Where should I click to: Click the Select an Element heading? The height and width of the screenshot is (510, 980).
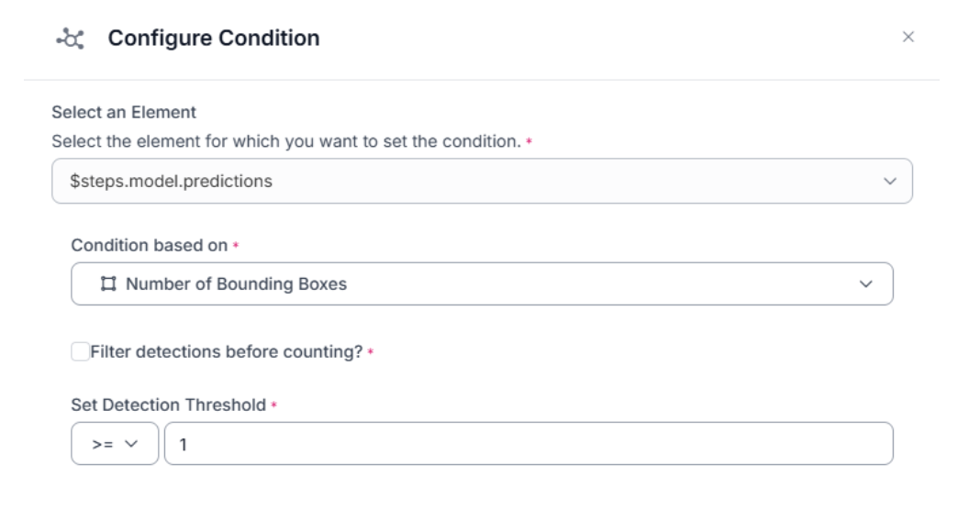(x=124, y=113)
